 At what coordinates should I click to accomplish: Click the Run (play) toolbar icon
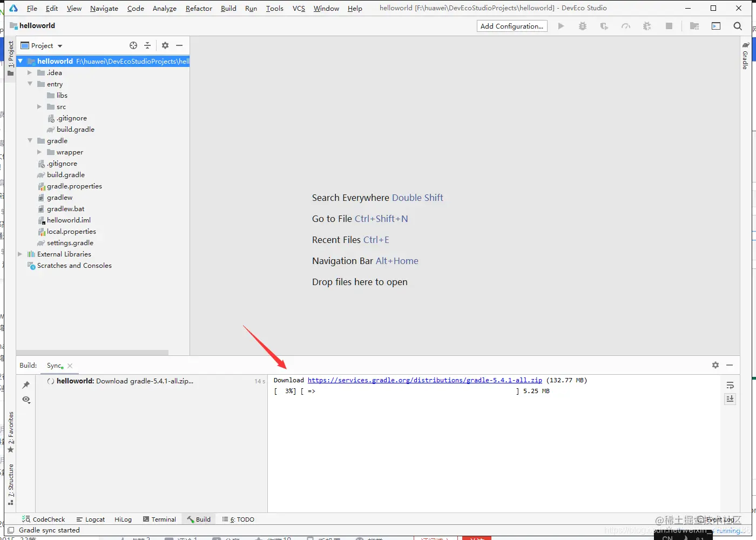[561, 26]
